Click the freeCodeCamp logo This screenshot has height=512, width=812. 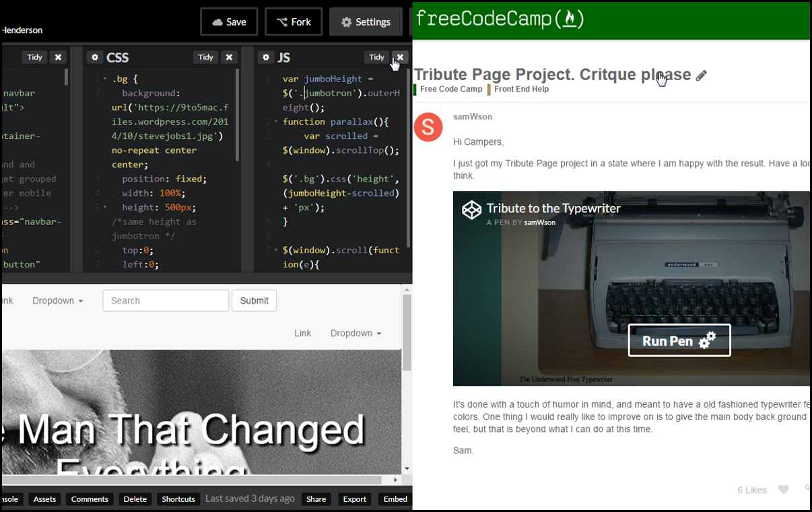click(500, 20)
